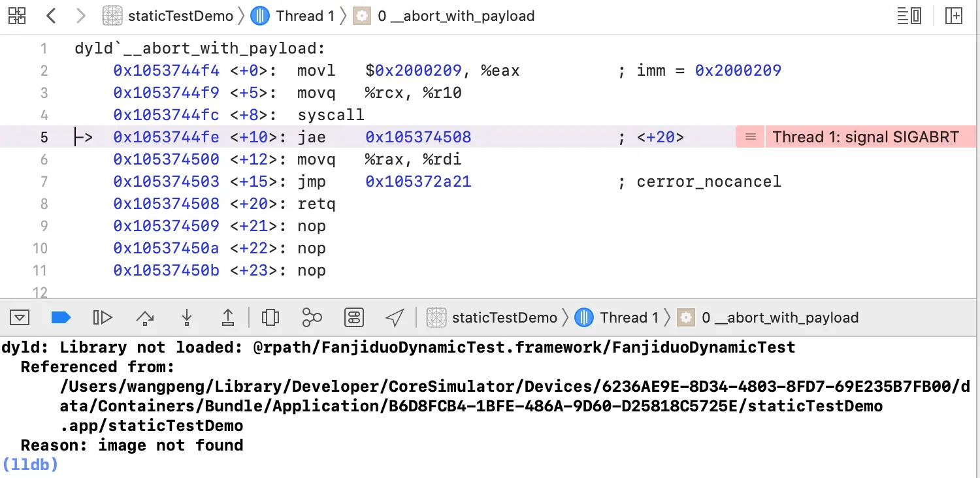Go forward in editor history
The height and width of the screenshot is (478, 980).
(x=81, y=16)
